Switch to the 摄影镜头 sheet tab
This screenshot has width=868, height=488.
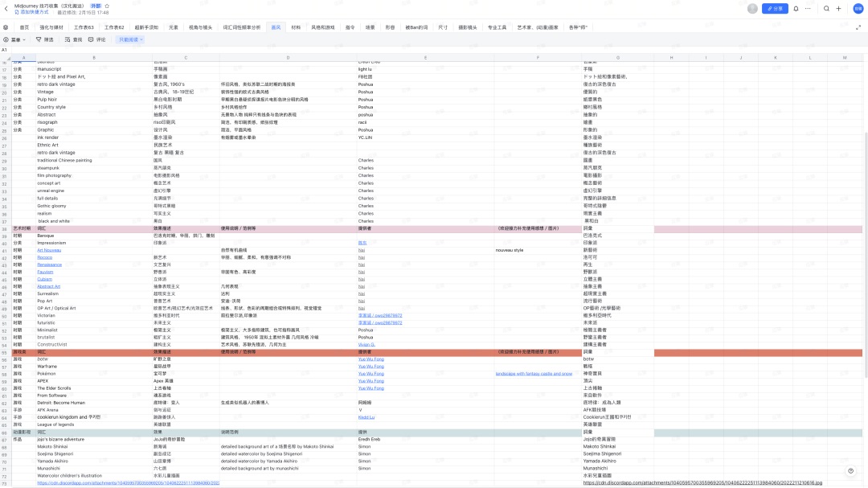(468, 27)
